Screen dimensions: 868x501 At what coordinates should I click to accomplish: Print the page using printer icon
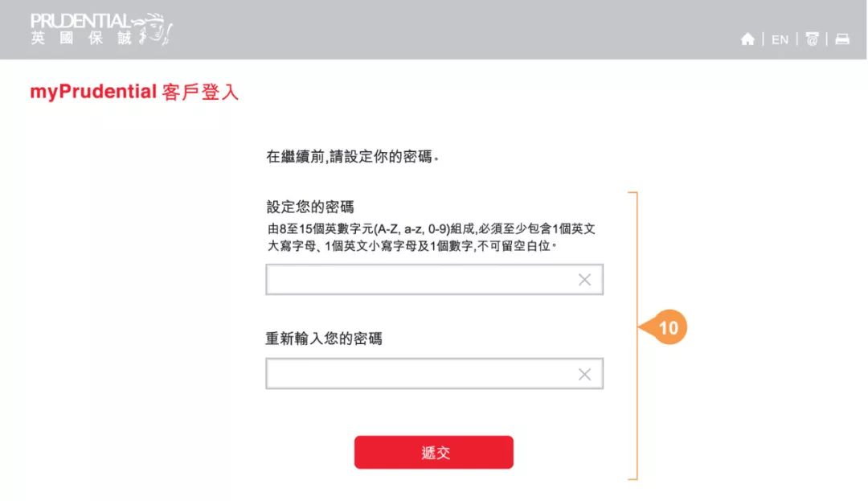click(x=842, y=39)
